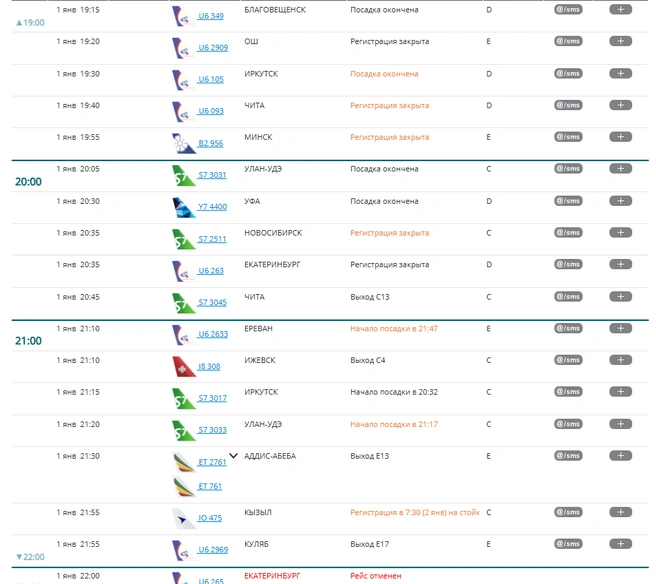Click the @/sms notification icon for Уфа flight
The height and width of the screenshot is (584, 656).
[568, 201]
